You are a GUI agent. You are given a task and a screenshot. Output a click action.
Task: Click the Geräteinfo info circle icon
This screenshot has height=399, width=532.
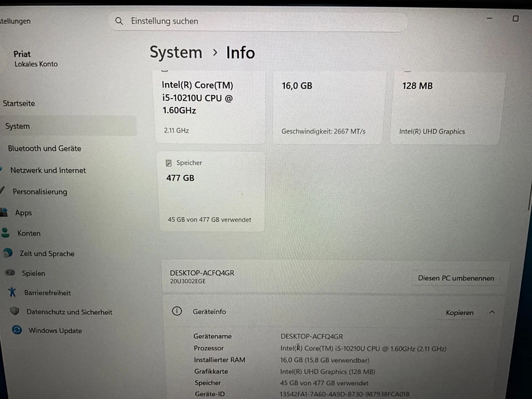coord(177,311)
